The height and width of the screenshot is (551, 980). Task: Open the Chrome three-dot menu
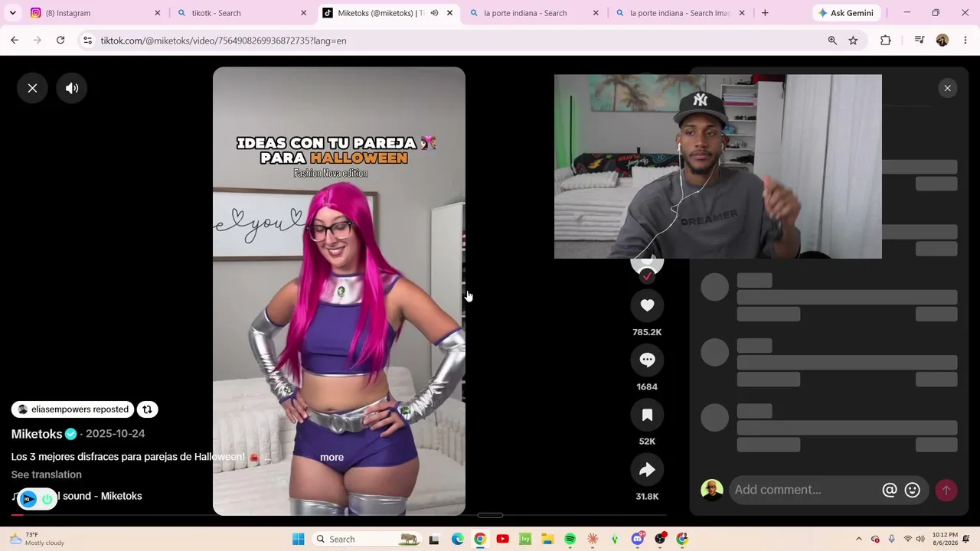click(965, 41)
